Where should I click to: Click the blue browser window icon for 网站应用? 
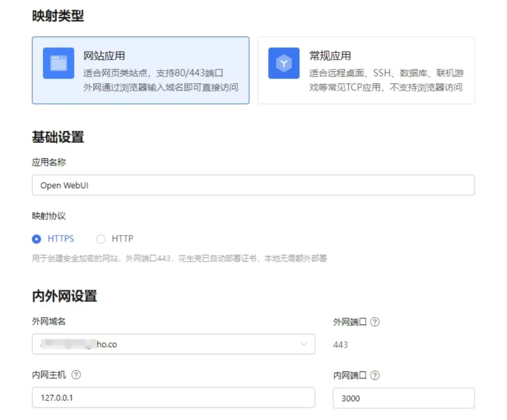[x=59, y=63]
